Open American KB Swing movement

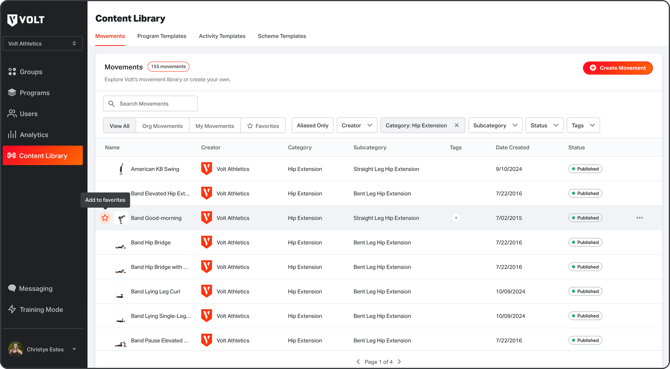pos(155,169)
